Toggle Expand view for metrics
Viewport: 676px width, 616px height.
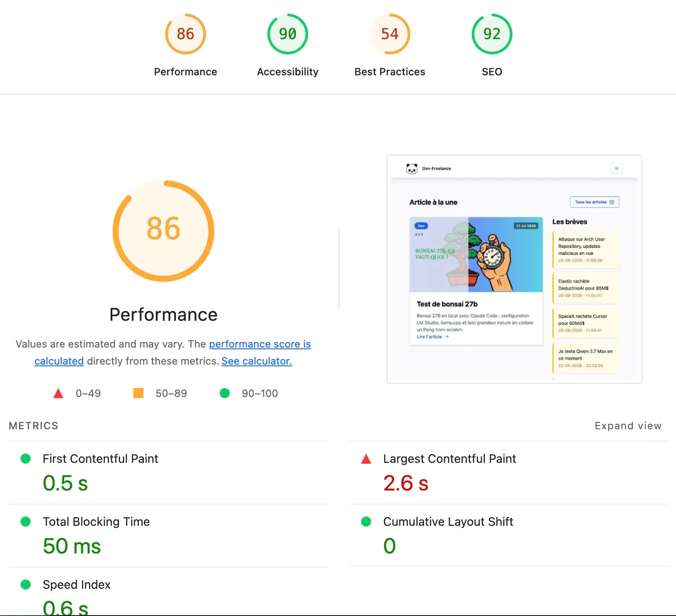(x=628, y=426)
